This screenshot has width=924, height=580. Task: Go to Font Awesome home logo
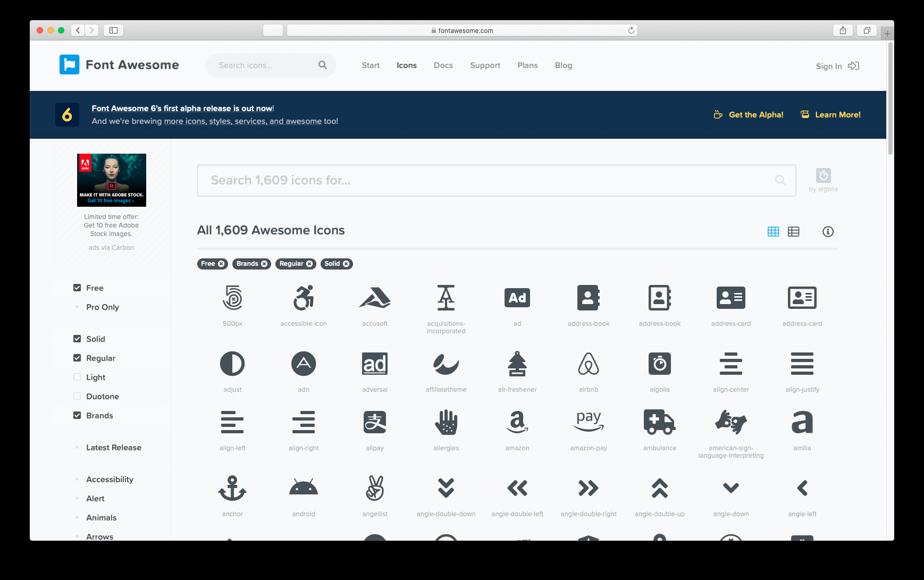pyautogui.click(x=119, y=65)
